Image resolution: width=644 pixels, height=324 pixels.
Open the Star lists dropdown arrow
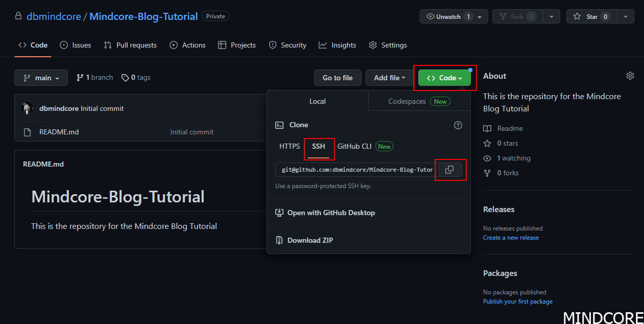(x=625, y=16)
